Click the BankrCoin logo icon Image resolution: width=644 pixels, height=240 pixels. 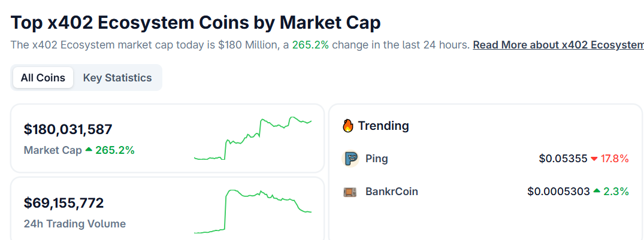pos(350,192)
